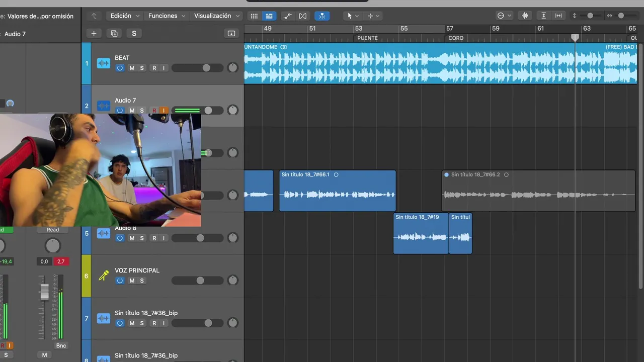Mute the BEAT track
Viewport: 644px width, 362px height.
point(132,68)
